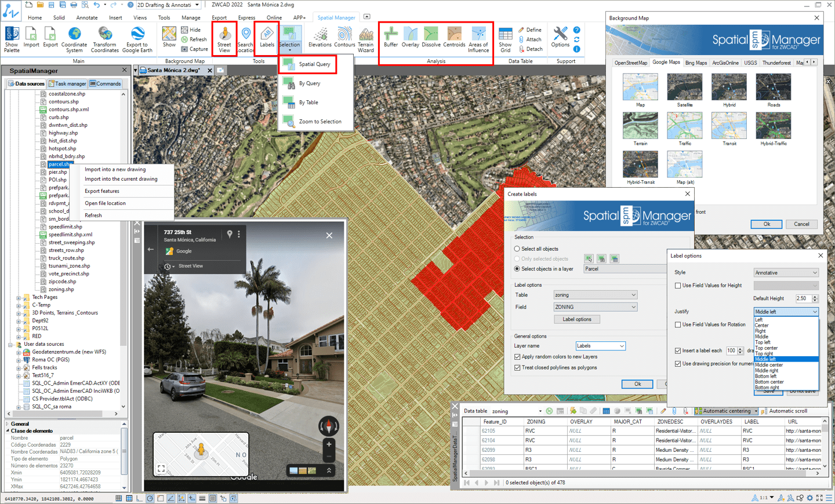Run the Dissolve analysis tool

[x=431, y=37]
